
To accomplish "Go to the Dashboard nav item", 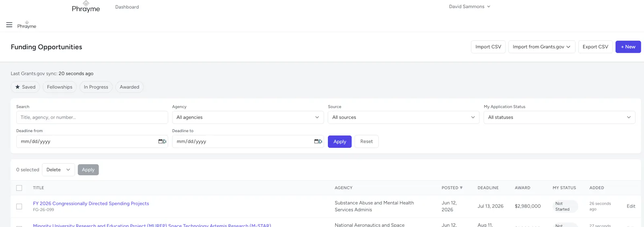I will click(127, 7).
